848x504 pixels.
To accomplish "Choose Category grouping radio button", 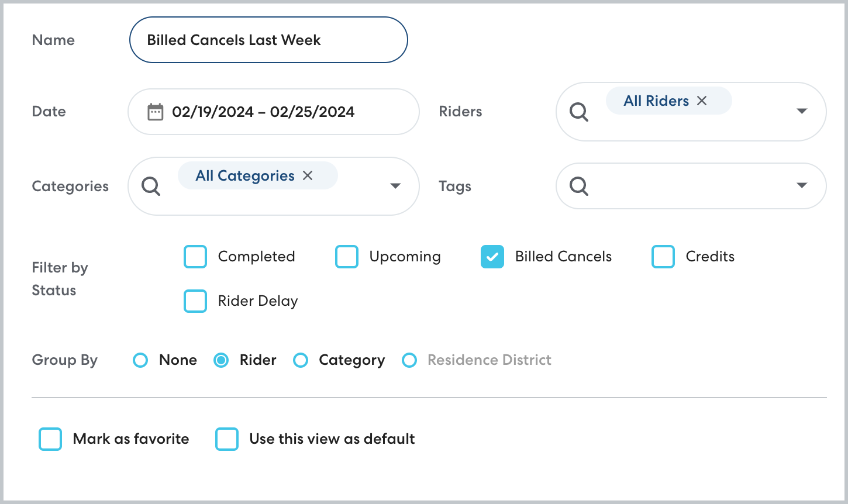I will pos(301,360).
